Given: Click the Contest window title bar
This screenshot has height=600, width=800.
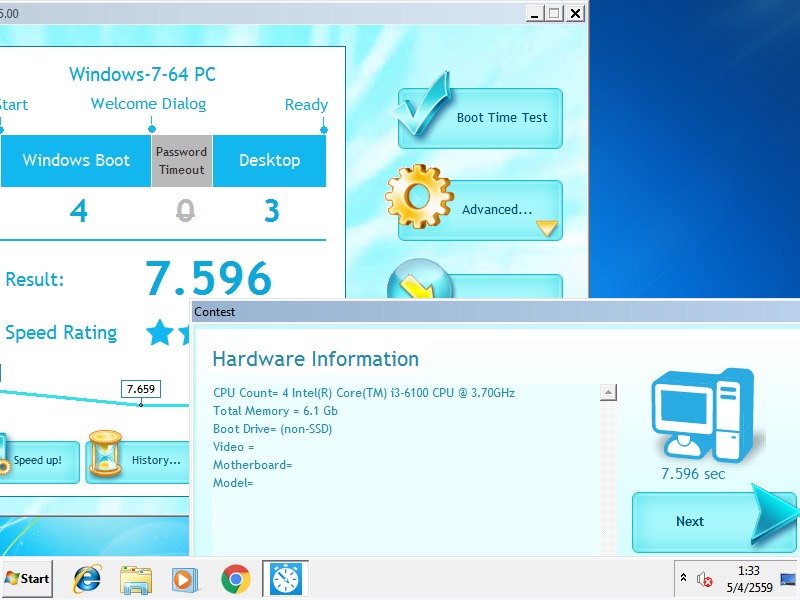Looking at the screenshot, I should coord(496,312).
